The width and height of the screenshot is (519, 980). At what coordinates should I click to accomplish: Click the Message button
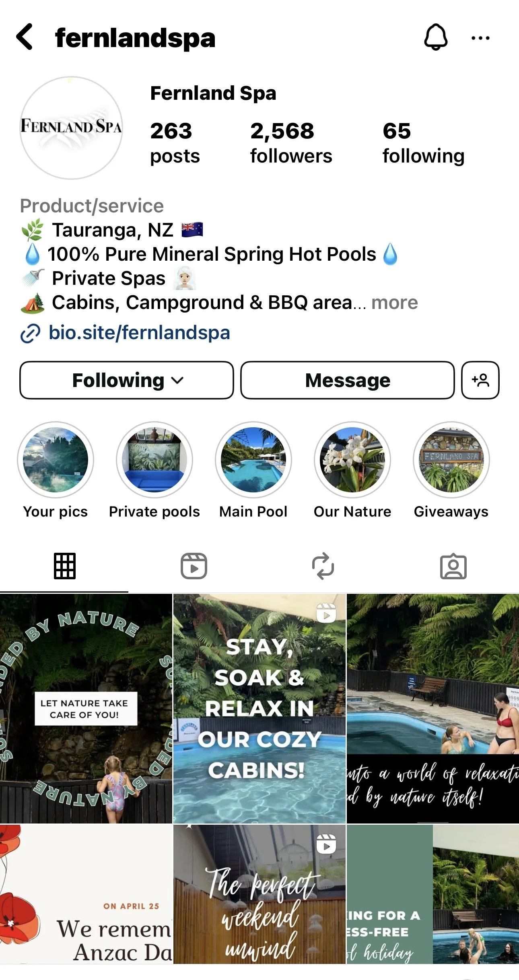point(348,380)
